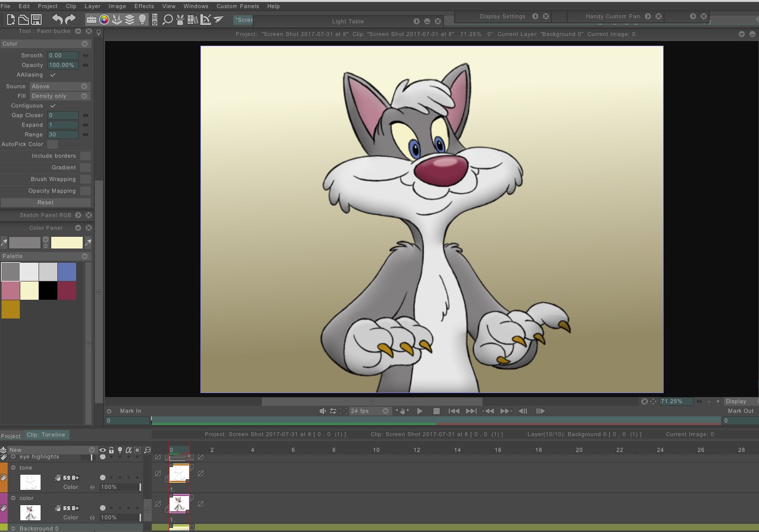Open the Source dropdown set to Above

pos(59,86)
